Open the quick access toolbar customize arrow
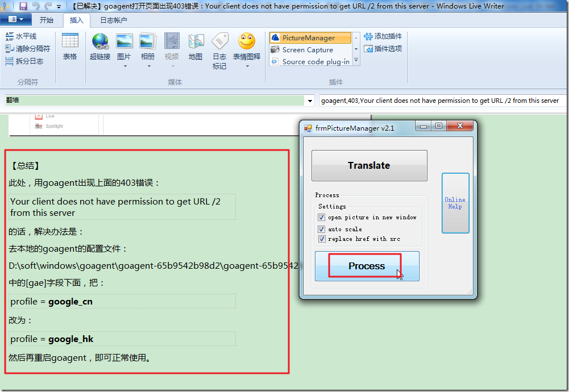The height and width of the screenshot is (392, 569). [59, 6]
